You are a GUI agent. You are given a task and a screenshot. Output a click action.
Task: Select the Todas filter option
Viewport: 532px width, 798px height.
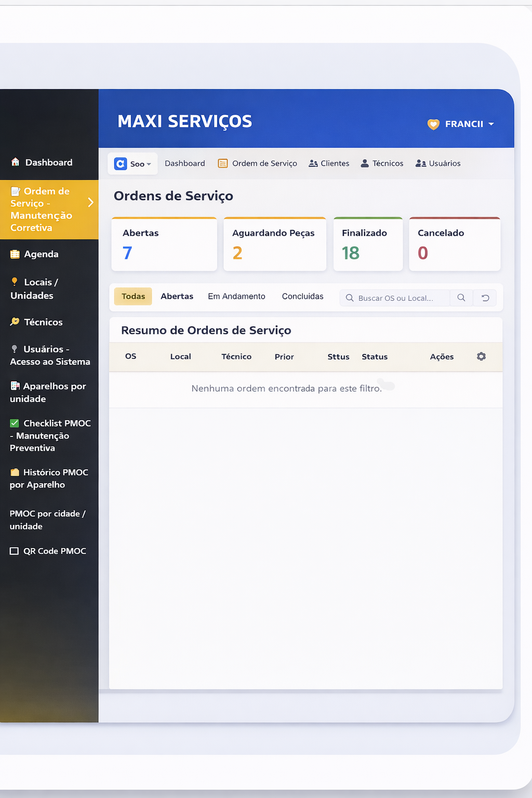[x=133, y=296]
